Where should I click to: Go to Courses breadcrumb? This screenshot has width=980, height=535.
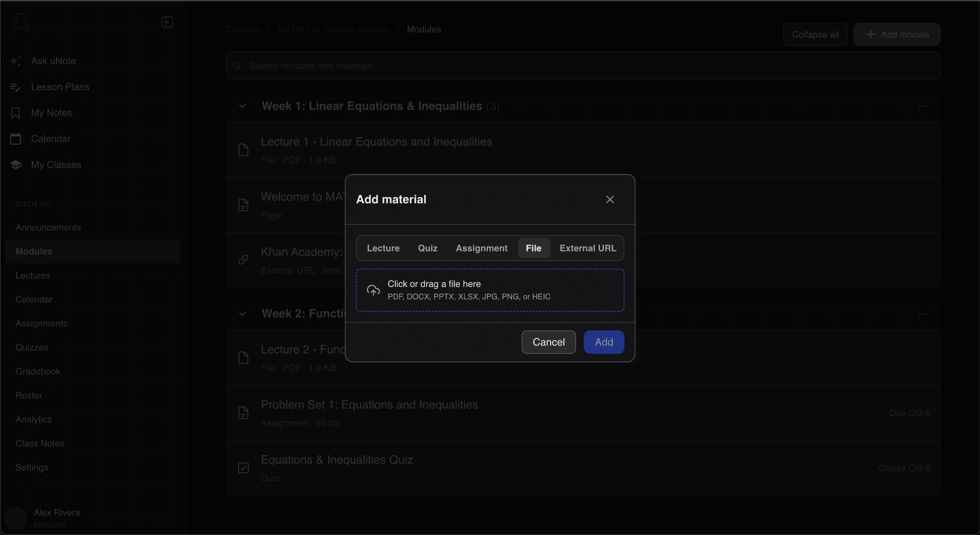coord(242,29)
